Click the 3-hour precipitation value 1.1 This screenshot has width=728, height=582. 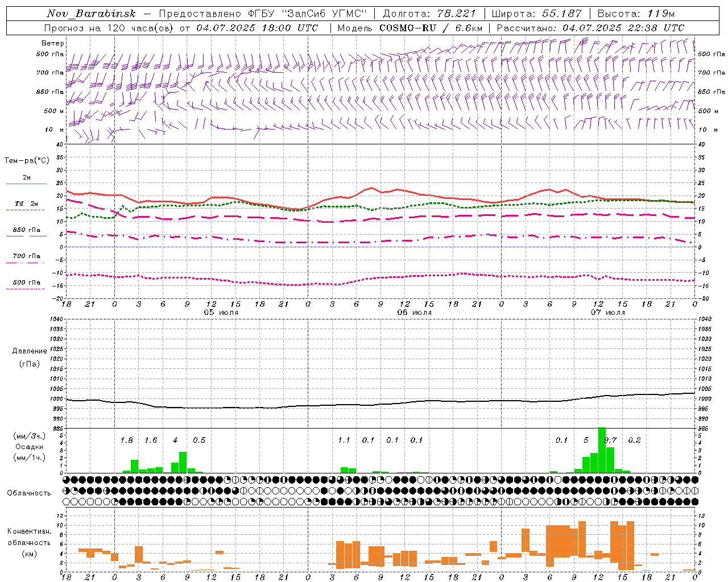point(344,440)
